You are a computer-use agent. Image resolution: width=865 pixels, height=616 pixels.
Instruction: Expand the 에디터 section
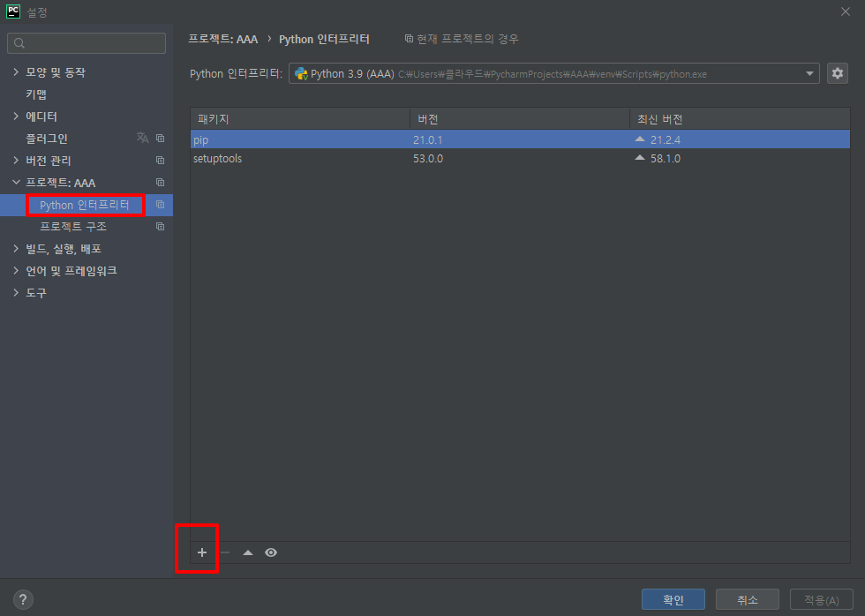tap(16, 116)
